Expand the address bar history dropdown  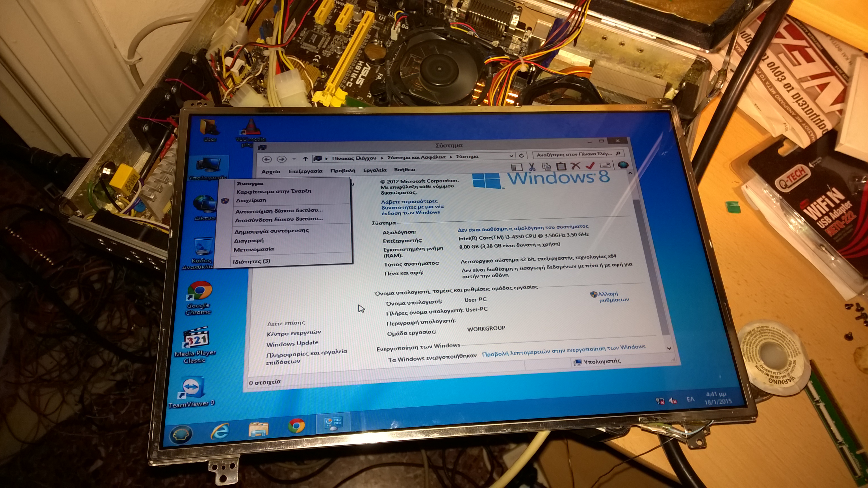point(511,156)
